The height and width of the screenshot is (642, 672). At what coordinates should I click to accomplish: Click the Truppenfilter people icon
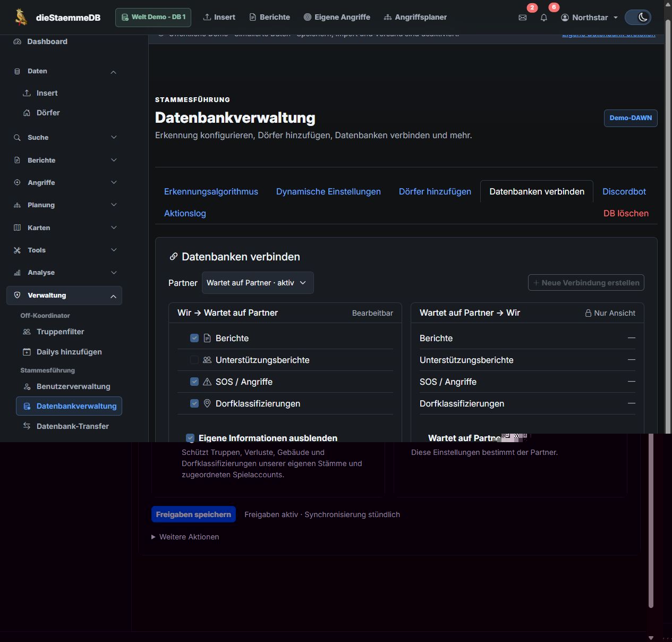click(27, 332)
